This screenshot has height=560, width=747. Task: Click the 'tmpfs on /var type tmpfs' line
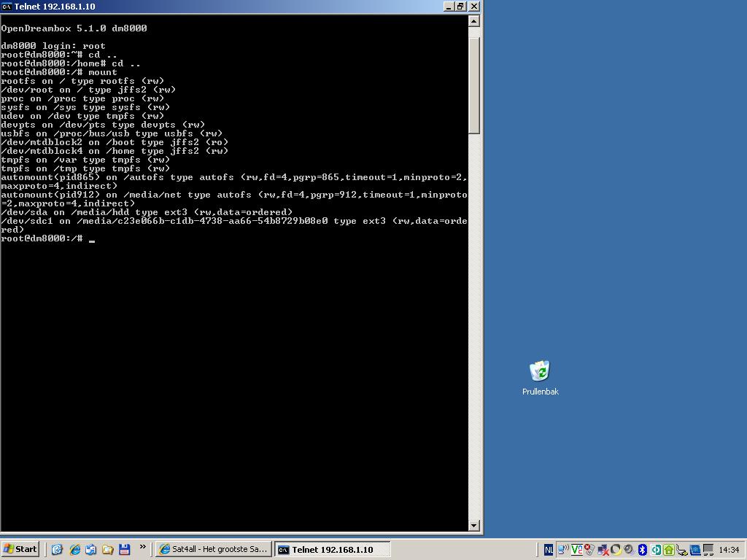85,160
